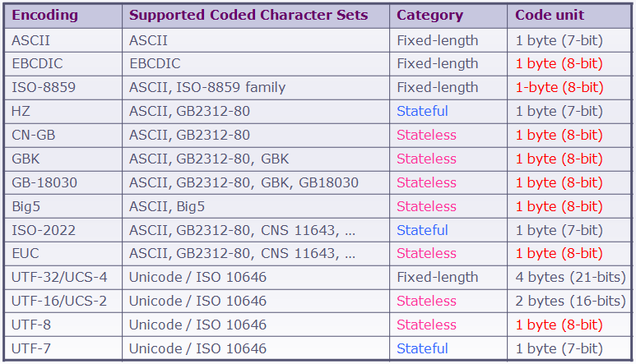
Task: Click the "Encoding" column header
Action: (44, 16)
